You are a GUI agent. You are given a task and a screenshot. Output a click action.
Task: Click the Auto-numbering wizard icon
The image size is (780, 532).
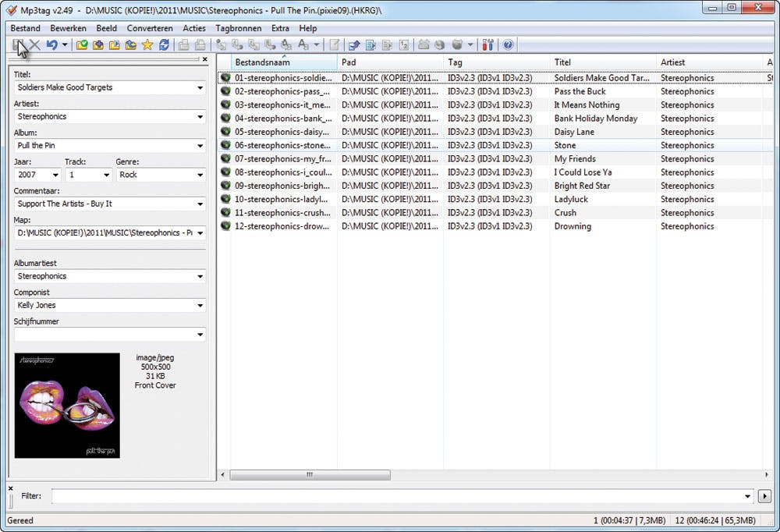click(403, 45)
